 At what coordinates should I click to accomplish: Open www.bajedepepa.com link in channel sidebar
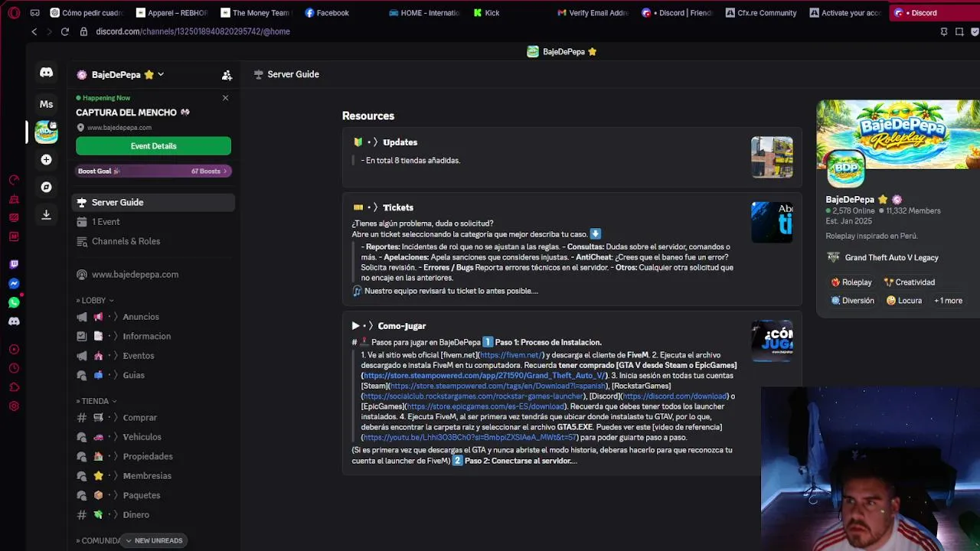(153, 274)
